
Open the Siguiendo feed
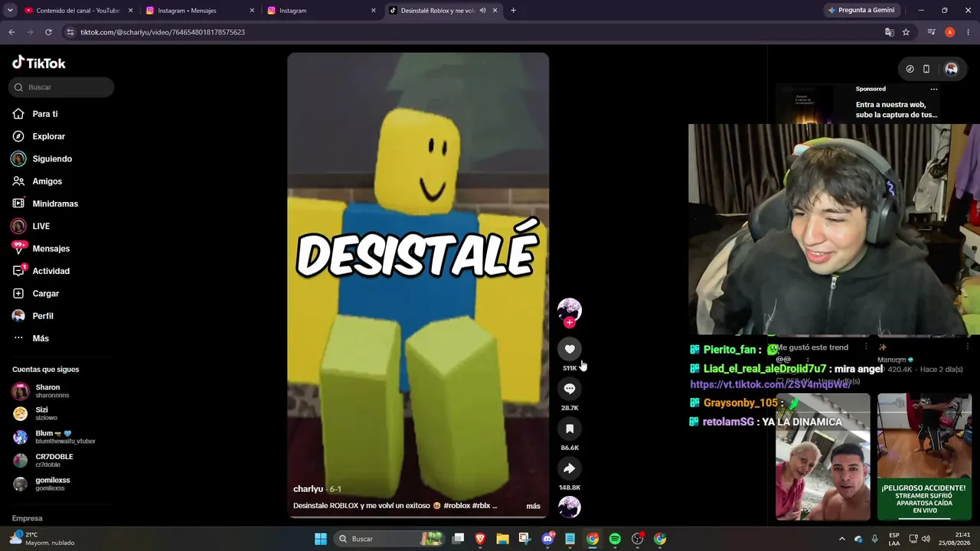tap(52, 158)
